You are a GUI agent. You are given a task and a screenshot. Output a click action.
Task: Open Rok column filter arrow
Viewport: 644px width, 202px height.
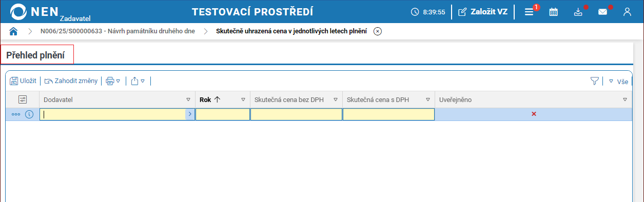pyautogui.click(x=243, y=99)
